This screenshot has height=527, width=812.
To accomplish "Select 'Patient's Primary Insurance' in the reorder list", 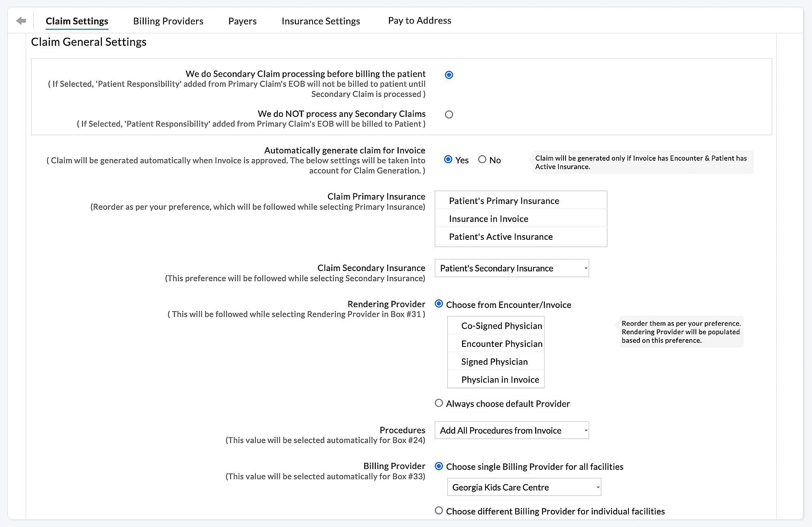I will [503, 200].
